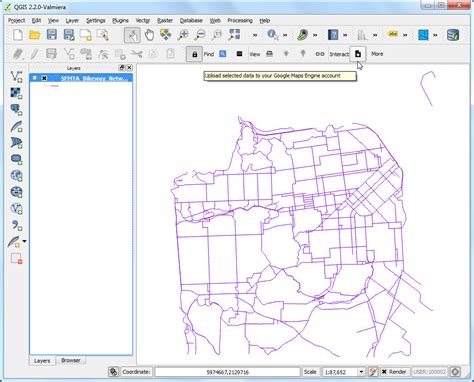474x382 pixels.
Task: Save the project with the floppy disk icon
Action: pos(52,35)
